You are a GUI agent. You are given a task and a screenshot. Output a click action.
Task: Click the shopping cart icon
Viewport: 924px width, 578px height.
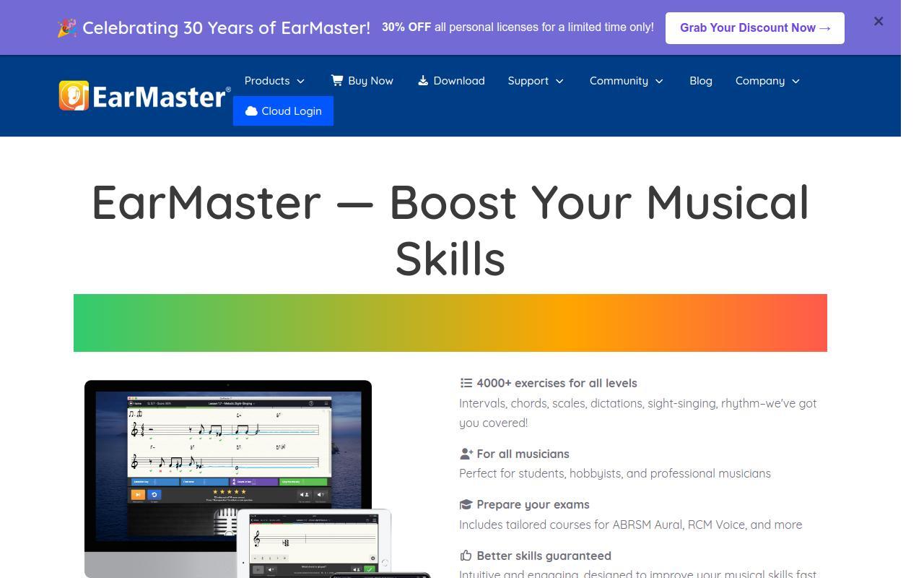coord(337,80)
